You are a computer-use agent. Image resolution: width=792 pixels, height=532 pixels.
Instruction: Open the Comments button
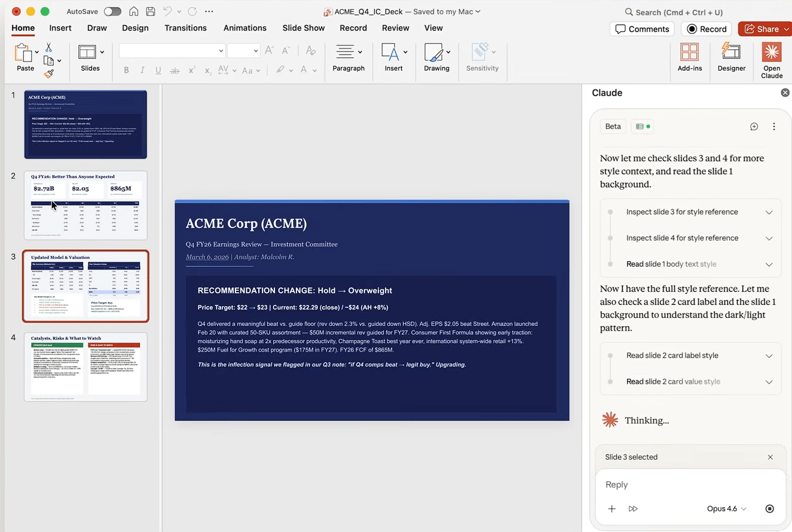pyautogui.click(x=642, y=29)
